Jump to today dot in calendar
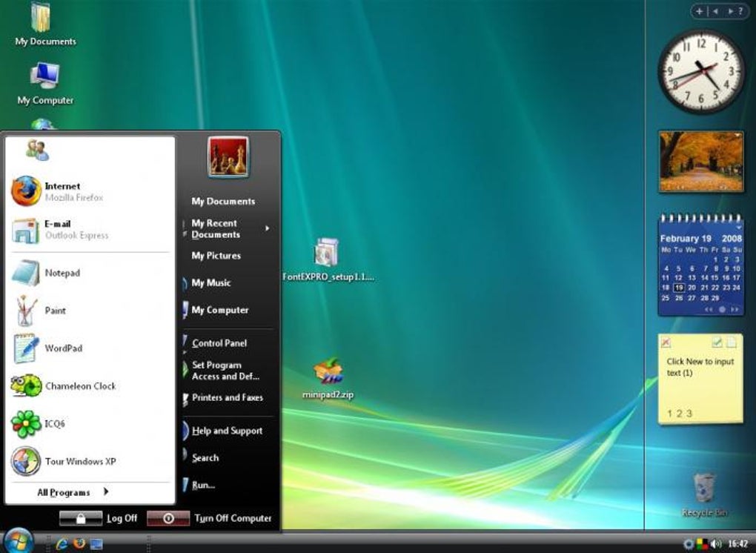The image size is (756, 553). (x=722, y=310)
